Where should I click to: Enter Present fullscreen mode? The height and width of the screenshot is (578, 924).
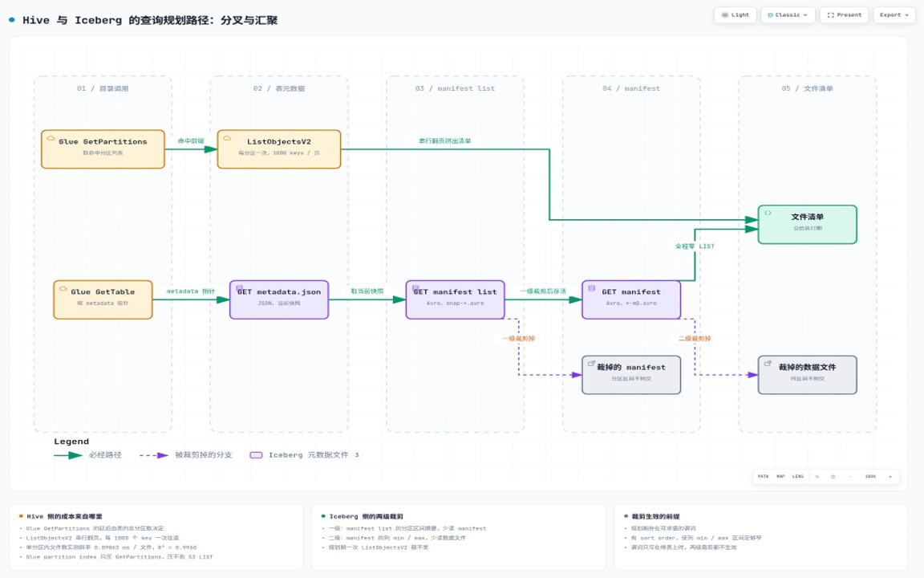[x=844, y=14]
